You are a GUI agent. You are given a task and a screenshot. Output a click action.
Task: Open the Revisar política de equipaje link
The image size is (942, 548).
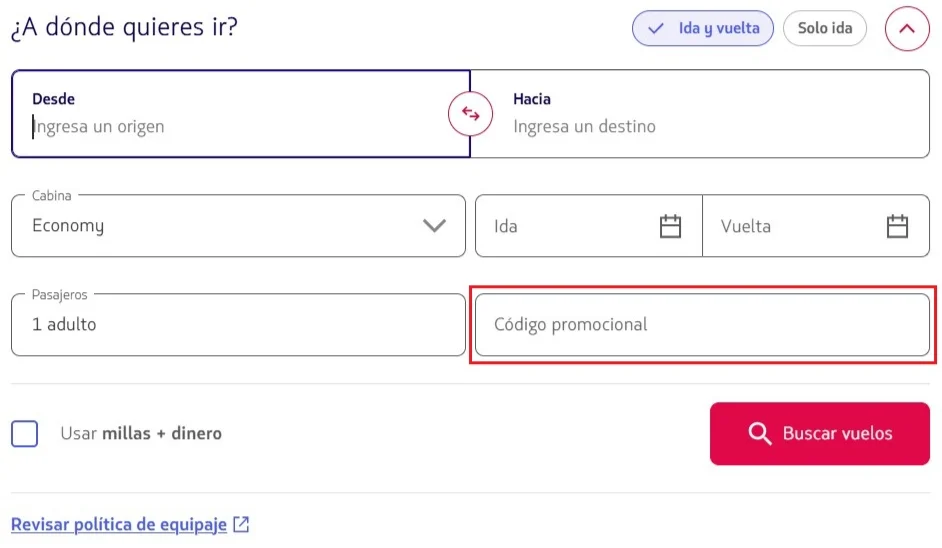(x=119, y=524)
